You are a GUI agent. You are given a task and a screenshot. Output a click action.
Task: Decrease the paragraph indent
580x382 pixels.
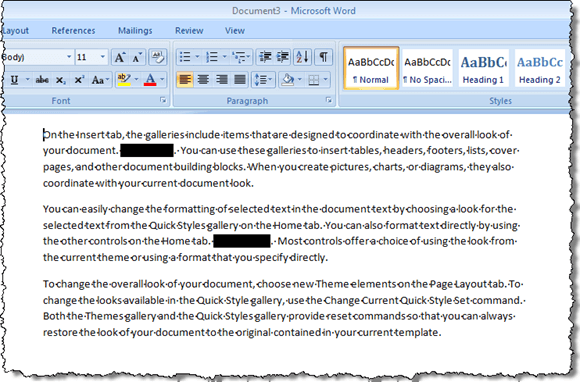(x=265, y=57)
